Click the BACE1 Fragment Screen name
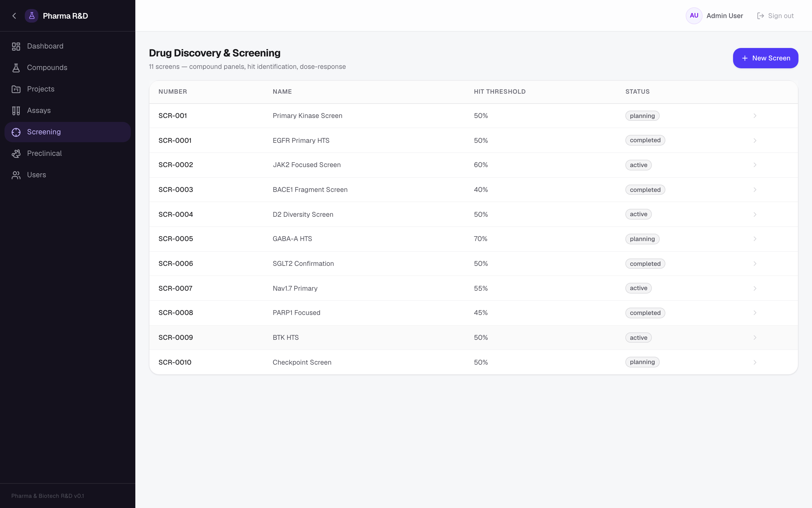 [310, 190]
